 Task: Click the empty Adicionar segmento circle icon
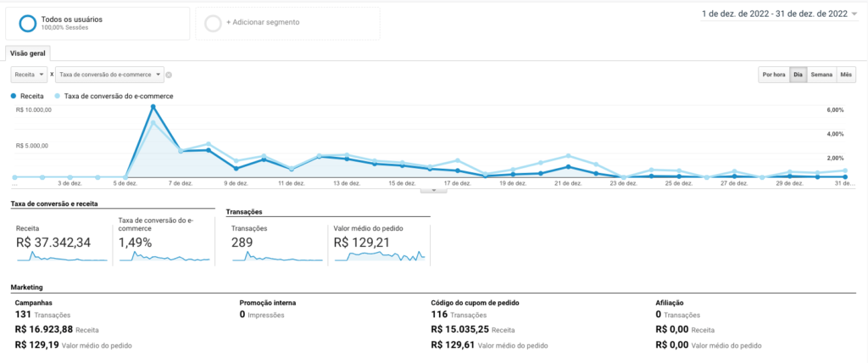coord(213,23)
